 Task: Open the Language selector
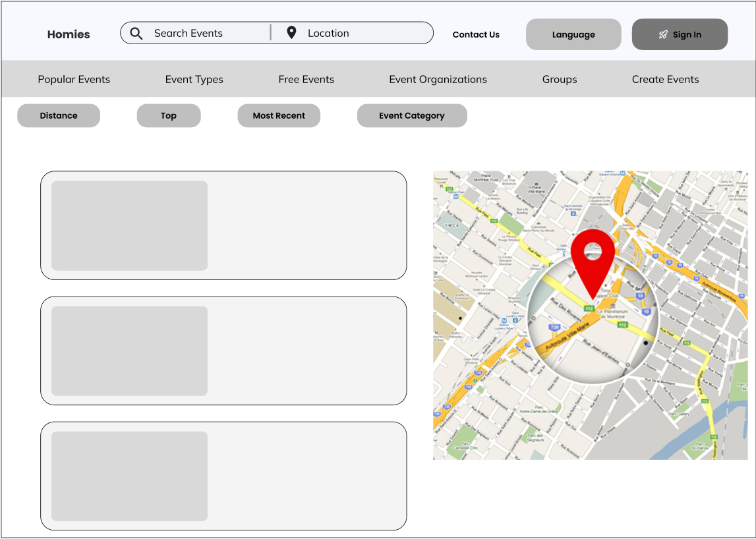pyautogui.click(x=573, y=34)
